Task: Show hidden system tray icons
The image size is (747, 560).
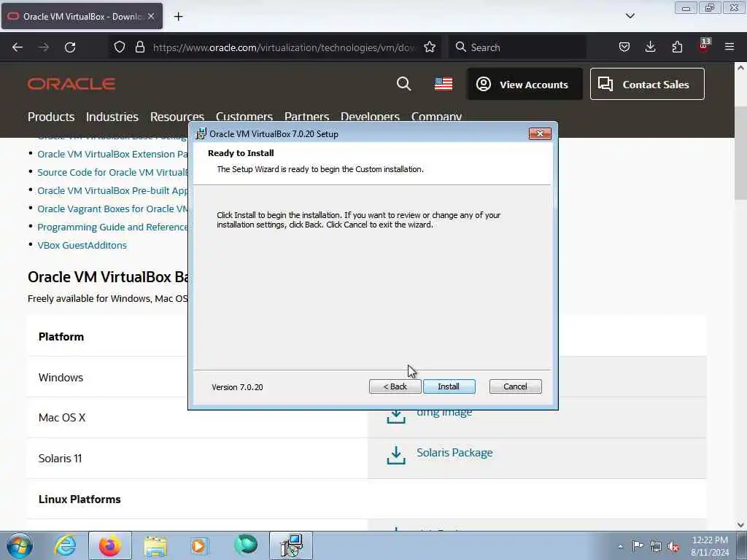Action: point(620,547)
